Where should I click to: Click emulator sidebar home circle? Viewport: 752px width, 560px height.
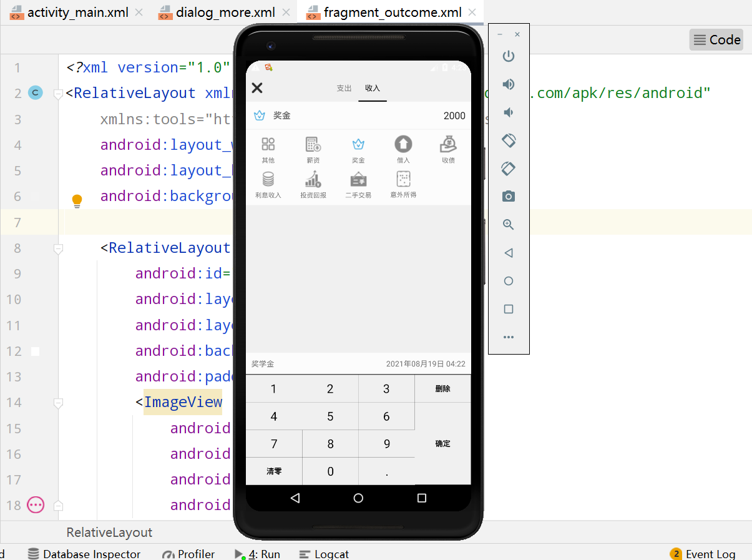coord(509,281)
